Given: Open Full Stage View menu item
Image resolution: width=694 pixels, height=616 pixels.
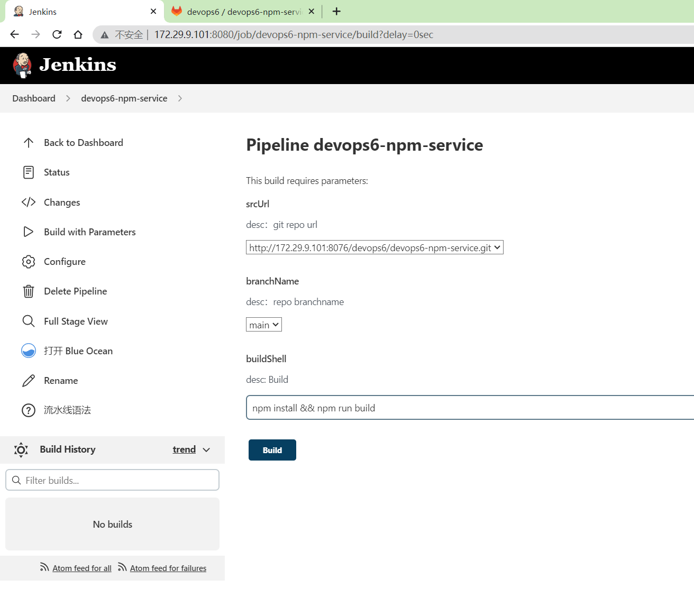Looking at the screenshot, I should pos(76,321).
